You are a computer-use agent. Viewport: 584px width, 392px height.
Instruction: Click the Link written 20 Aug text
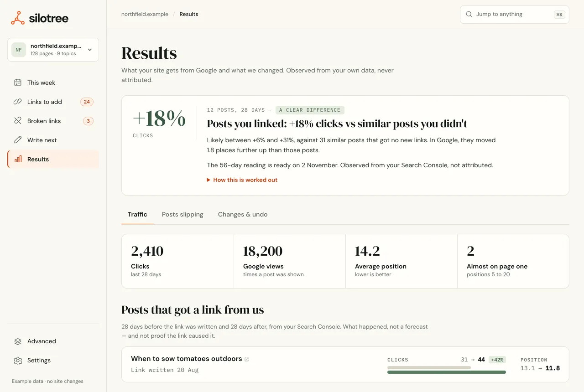point(165,370)
